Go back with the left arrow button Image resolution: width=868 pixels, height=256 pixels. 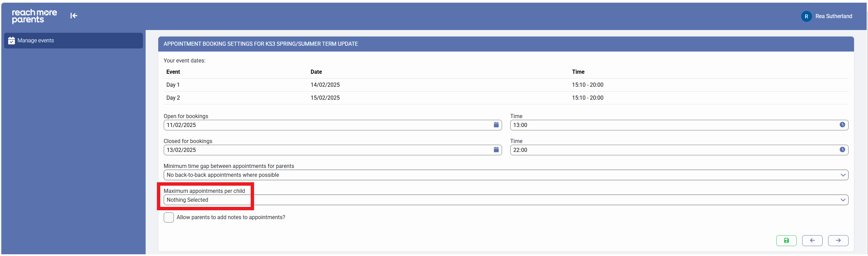812,241
